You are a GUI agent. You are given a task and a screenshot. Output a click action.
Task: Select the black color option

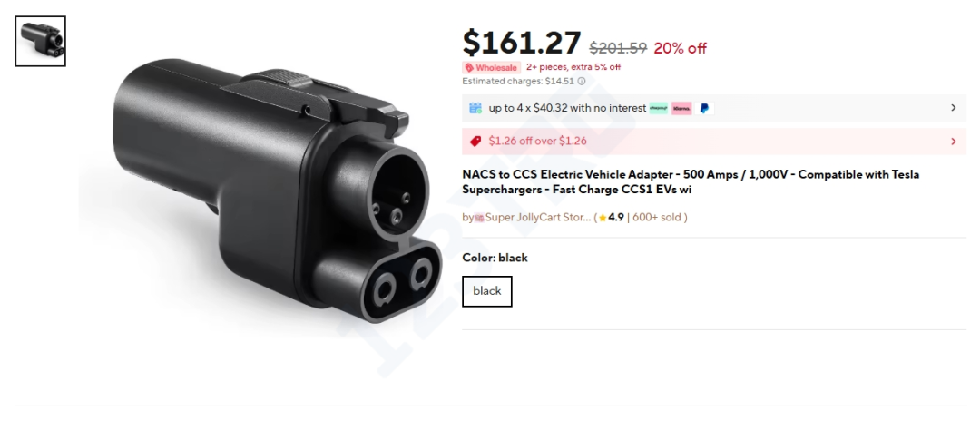point(487,291)
